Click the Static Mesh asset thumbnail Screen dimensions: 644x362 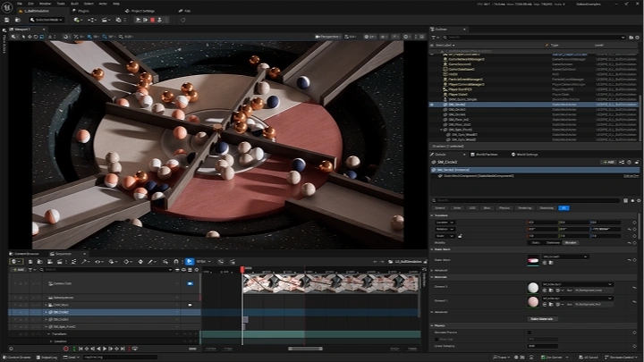point(533,261)
